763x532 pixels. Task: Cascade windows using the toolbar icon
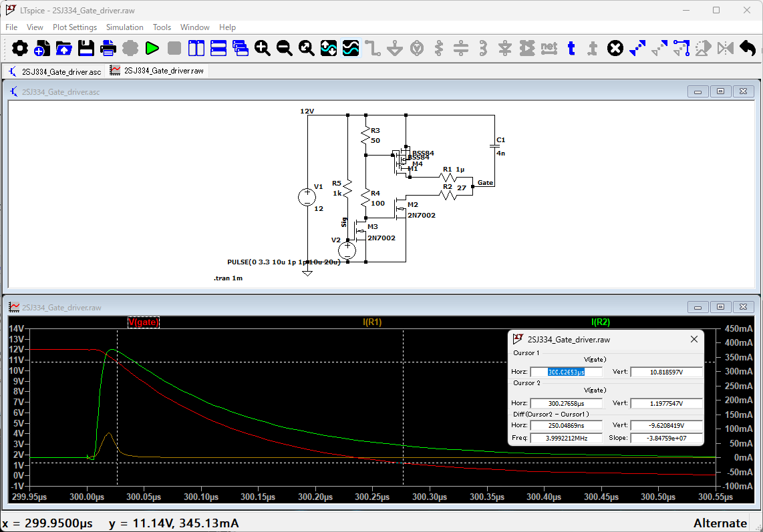(240, 48)
